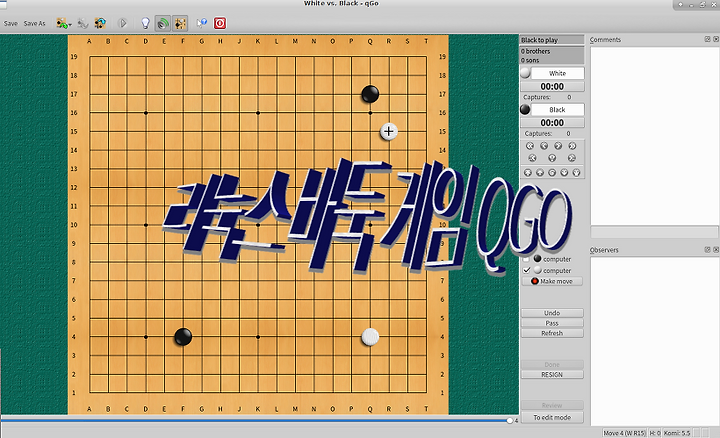Click the star point at D10

[146, 225]
